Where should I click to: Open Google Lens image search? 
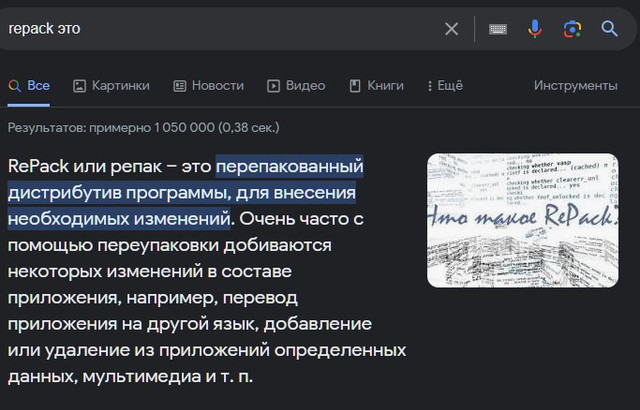coord(572,29)
